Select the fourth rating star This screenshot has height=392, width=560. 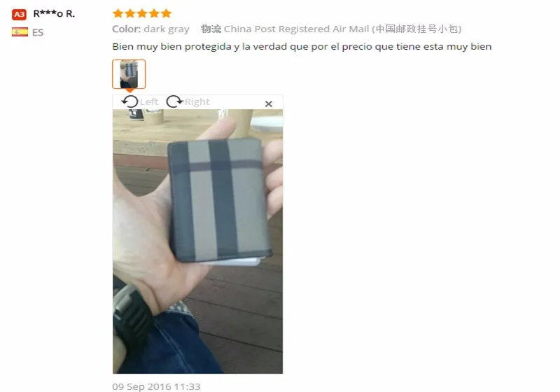pyautogui.click(x=154, y=13)
